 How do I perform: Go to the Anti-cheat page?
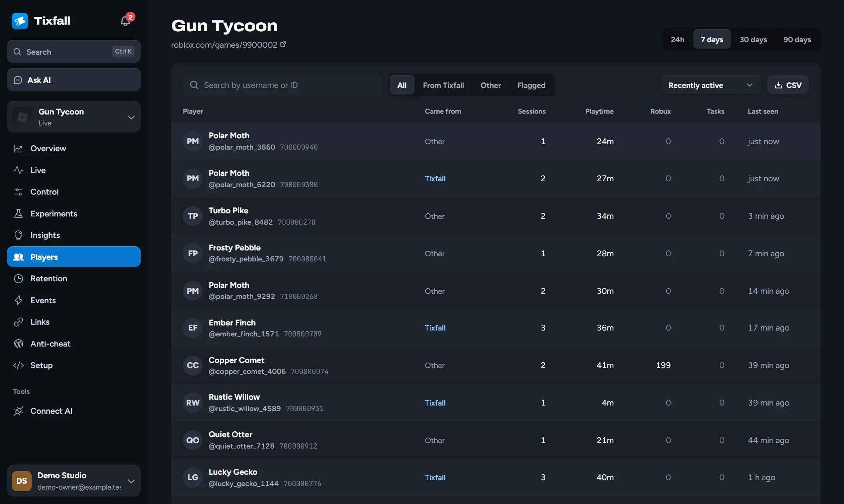(74, 344)
